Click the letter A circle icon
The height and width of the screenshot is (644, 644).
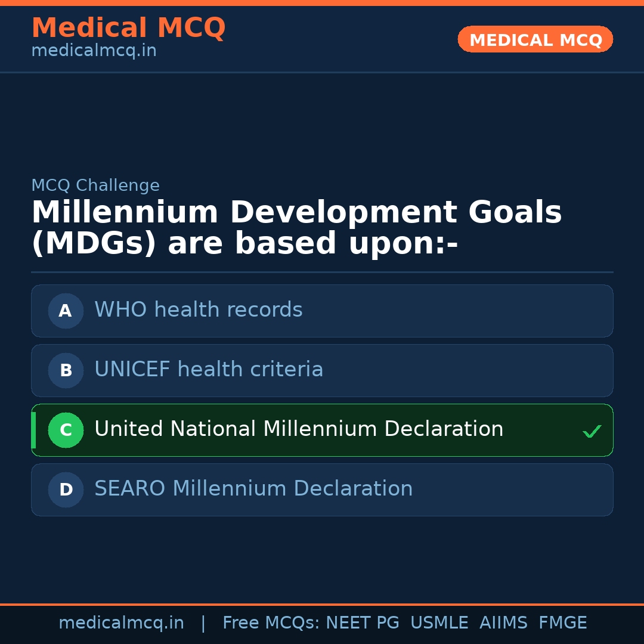click(x=66, y=311)
